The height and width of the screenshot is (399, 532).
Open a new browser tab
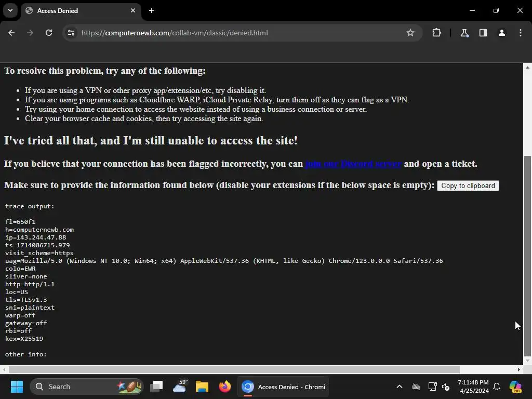152,10
